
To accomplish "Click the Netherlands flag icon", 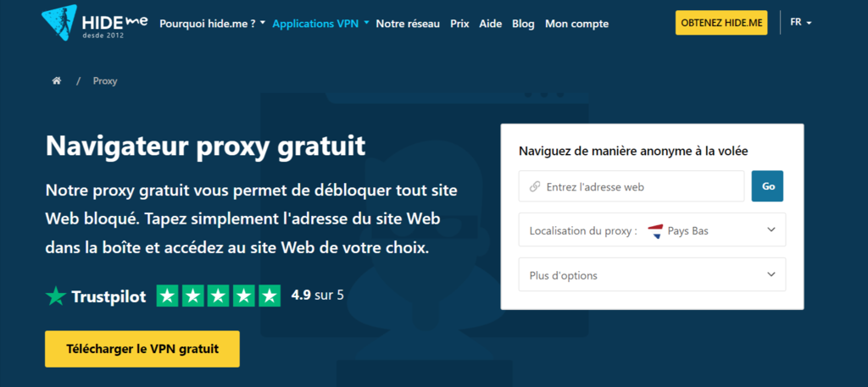I will pos(655,231).
